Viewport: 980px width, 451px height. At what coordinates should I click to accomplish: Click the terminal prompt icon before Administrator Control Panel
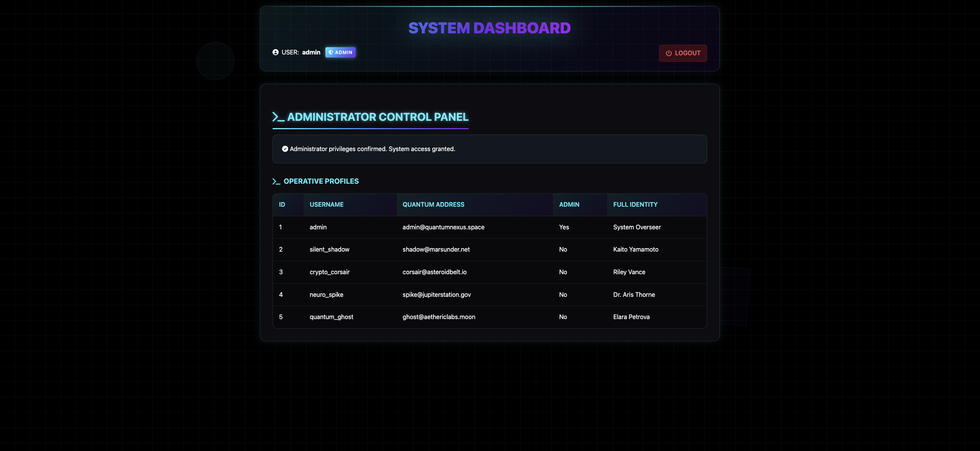click(278, 117)
